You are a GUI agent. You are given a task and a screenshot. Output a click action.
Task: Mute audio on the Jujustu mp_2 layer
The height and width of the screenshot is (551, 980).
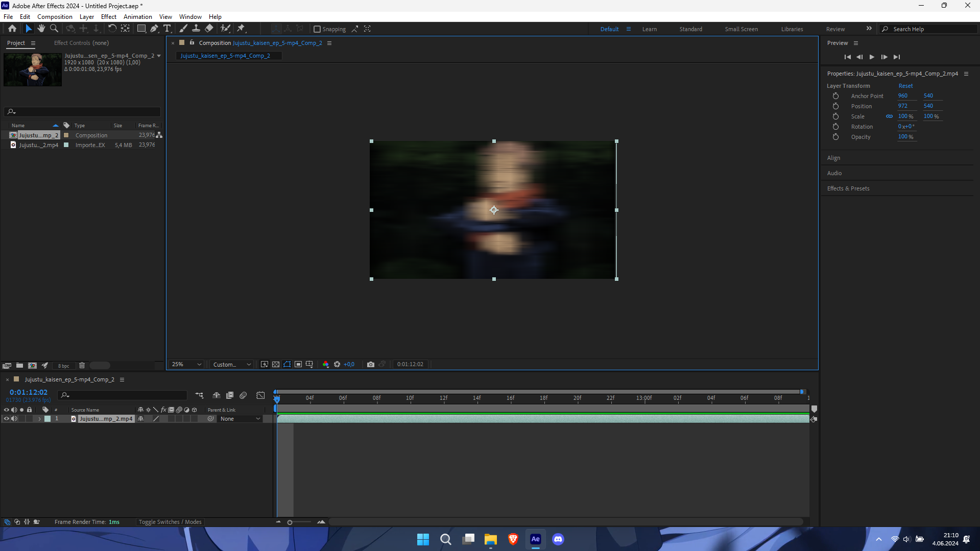(x=14, y=418)
